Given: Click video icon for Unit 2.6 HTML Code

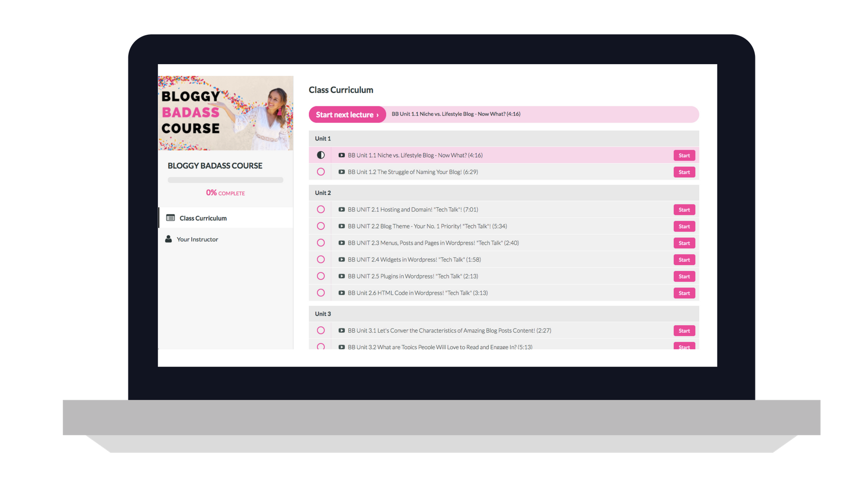Looking at the screenshot, I should (x=342, y=293).
